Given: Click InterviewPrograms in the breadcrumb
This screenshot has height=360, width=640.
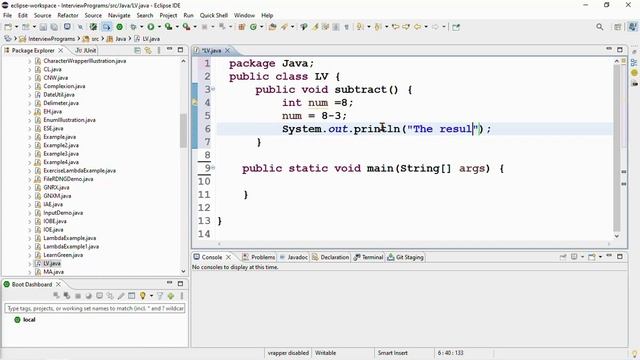Looking at the screenshot, I should coord(51,39).
